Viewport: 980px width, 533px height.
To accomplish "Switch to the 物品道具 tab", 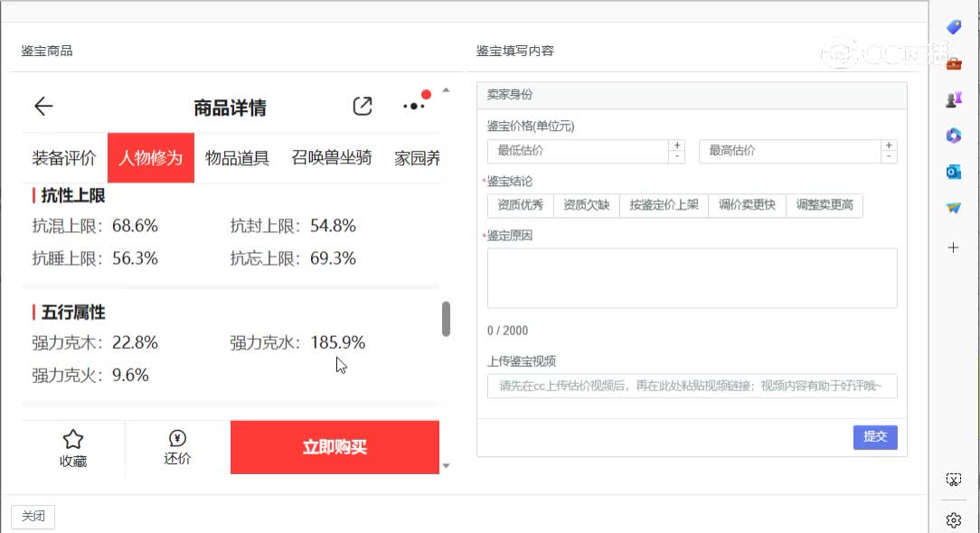I will click(237, 157).
